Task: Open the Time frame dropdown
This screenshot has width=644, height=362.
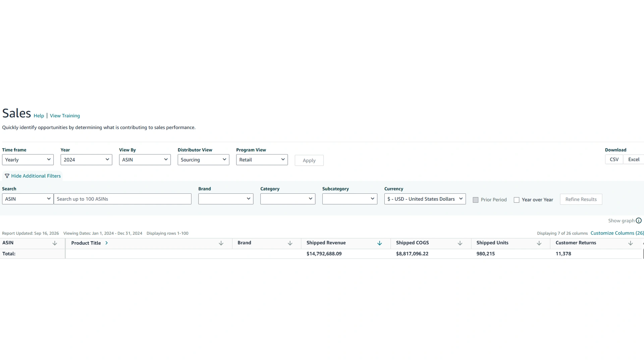Action: click(x=28, y=160)
